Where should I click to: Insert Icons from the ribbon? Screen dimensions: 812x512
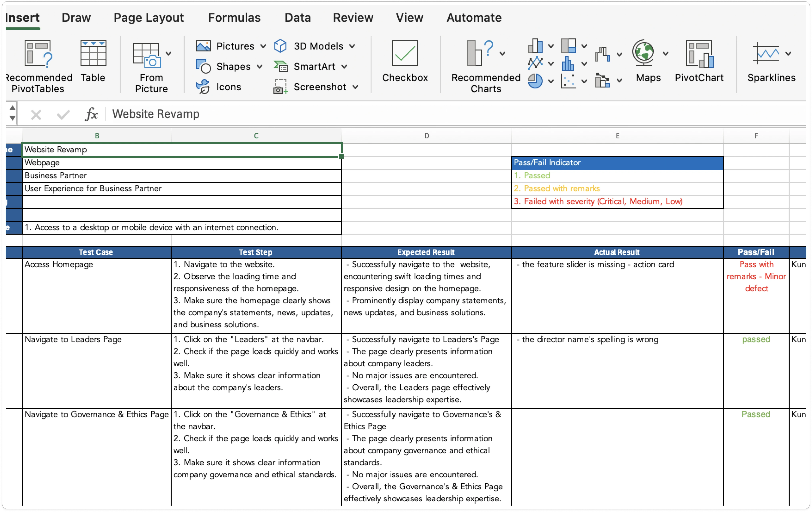tap(219, 87)
